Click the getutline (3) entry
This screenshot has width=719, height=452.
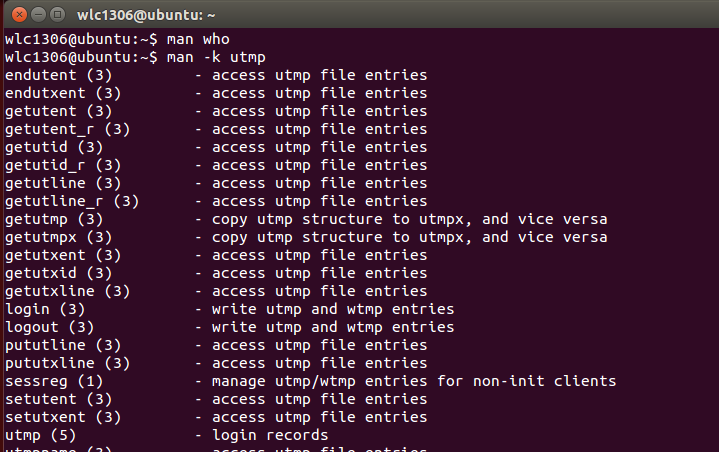point(63,183)
